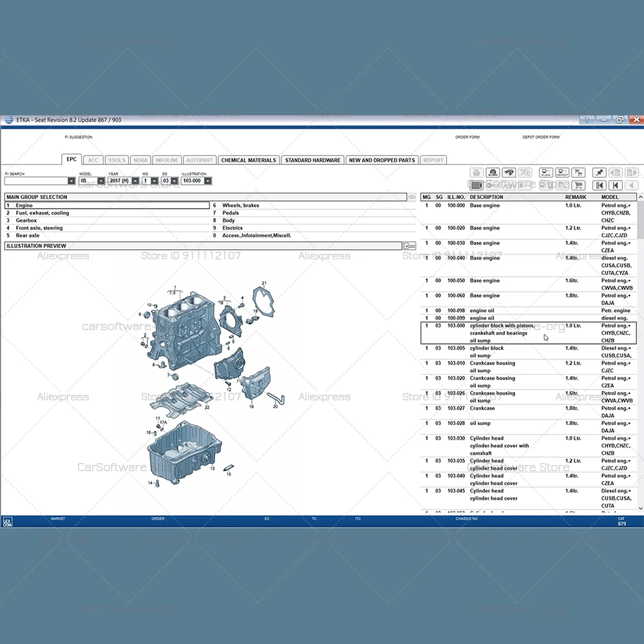The image size is (644, 644).
Task: Click the DESCRIPTION column header
Action: [486, 197]
